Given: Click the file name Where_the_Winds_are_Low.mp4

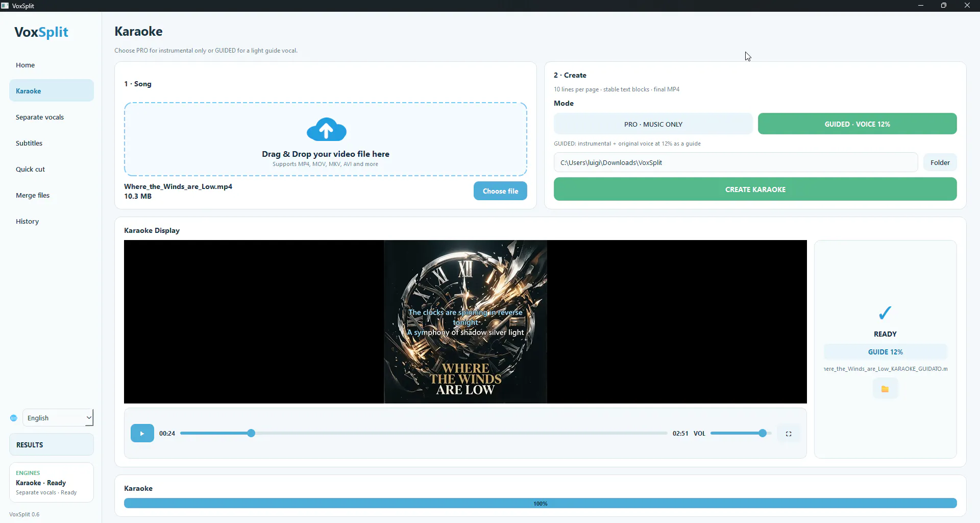Looking at the screenshot, I should (x=178, y=186).
